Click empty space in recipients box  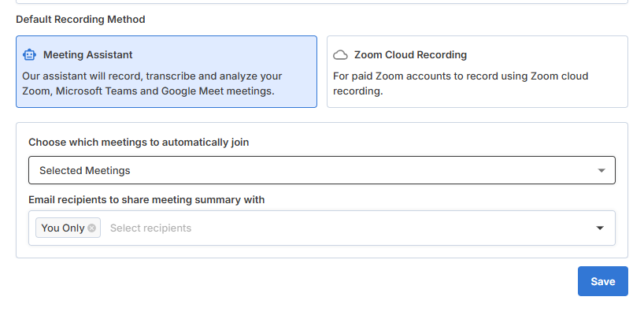click(394, 228)
